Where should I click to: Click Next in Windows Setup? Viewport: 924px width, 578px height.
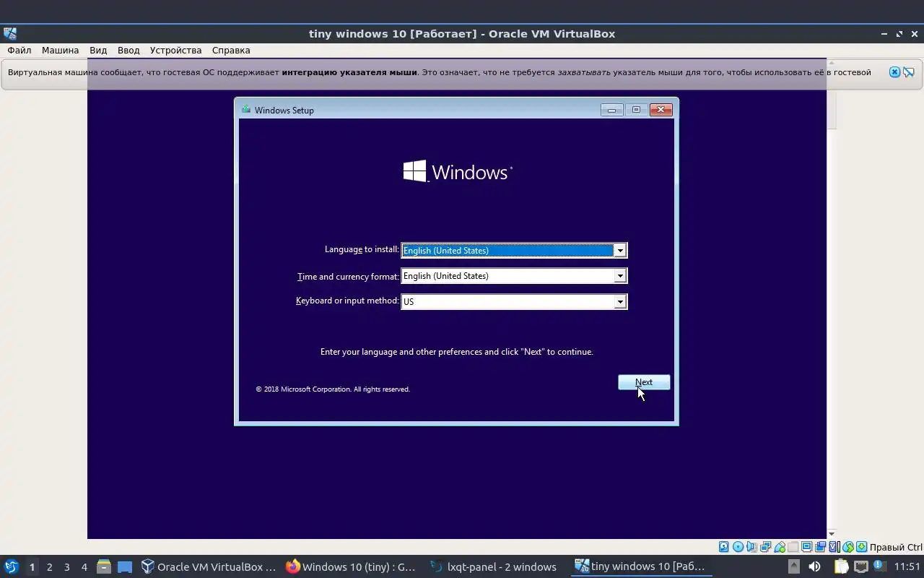click(x=644, y=382)
